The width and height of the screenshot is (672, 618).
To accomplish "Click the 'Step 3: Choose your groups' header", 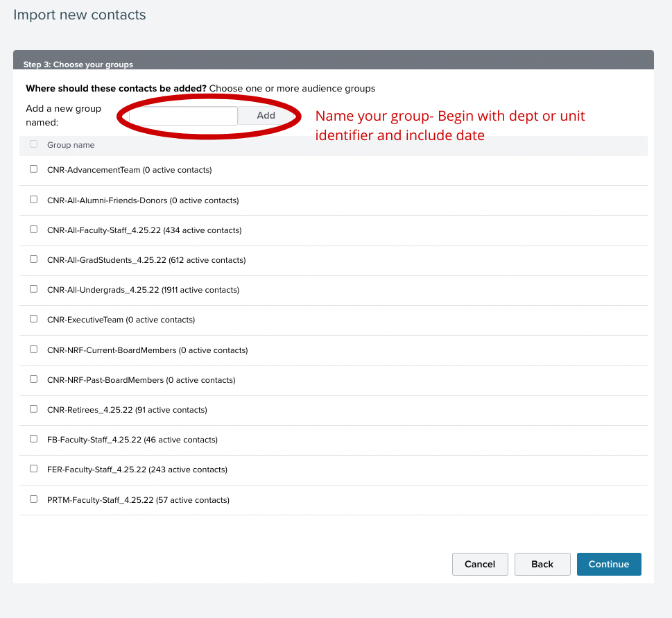I will (78, 65).
